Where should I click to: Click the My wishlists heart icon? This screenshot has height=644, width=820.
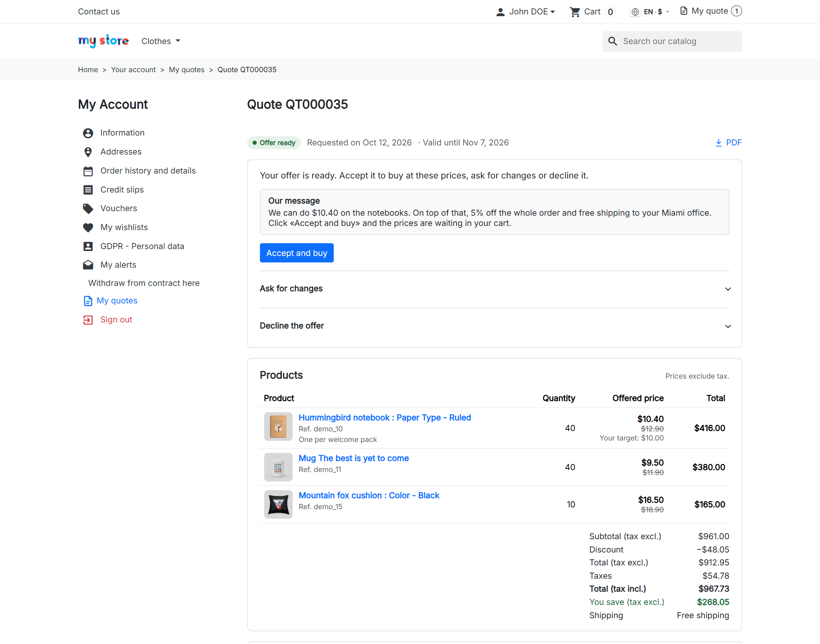click(x=88, y=227)
